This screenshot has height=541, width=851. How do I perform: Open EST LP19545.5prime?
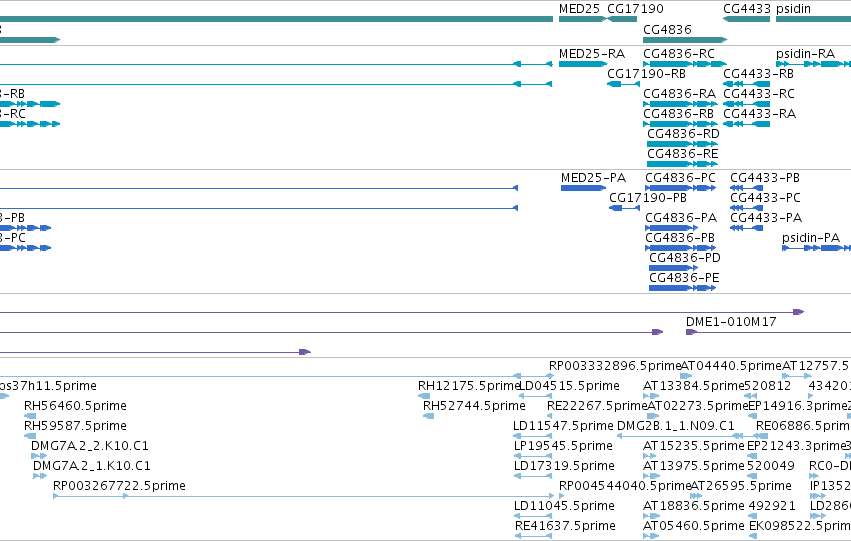pyautogui.click(x=563, y=447)
